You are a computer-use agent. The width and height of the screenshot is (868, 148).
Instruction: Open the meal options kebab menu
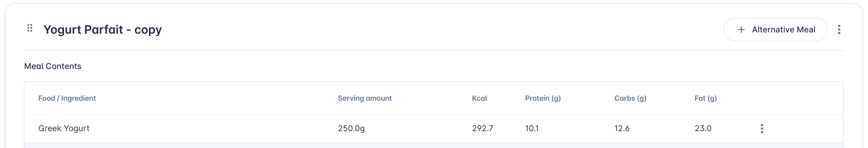839,30
